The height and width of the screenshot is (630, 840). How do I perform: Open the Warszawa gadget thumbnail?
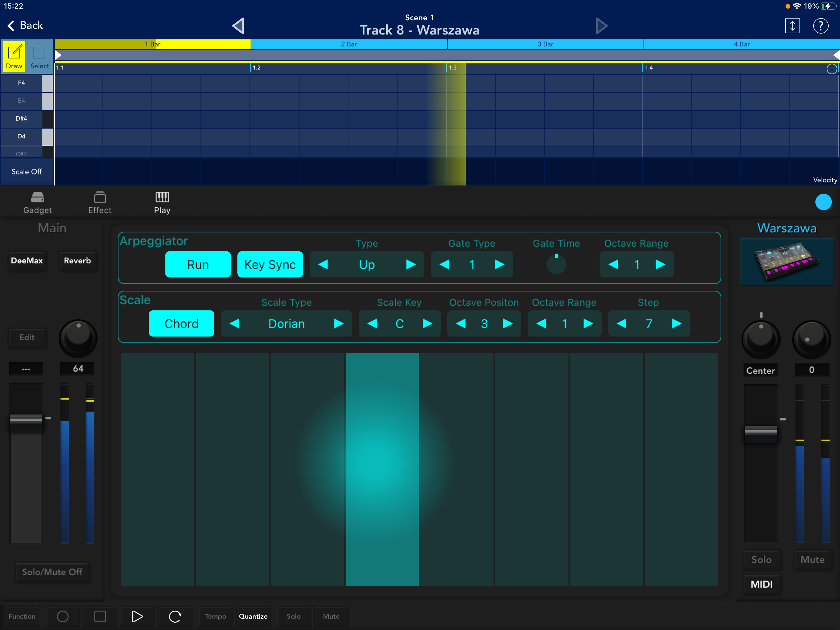tap(787, 261)
